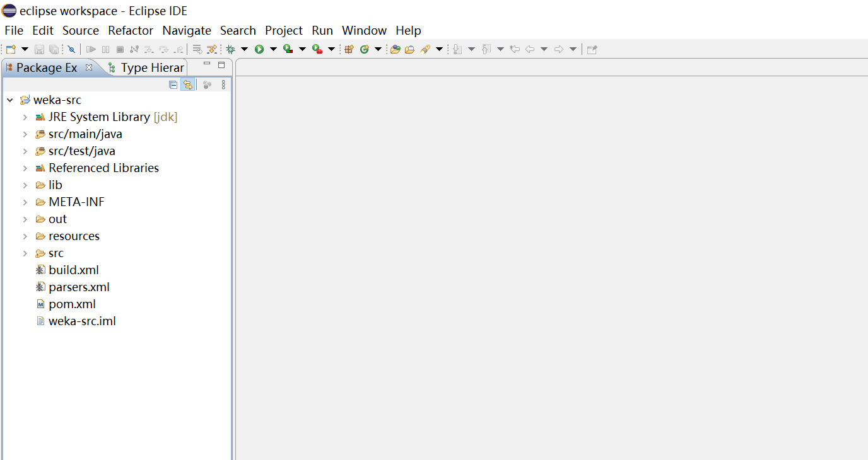Screen dimensions: 868x460
Task: Open Package Explorer View Menu (three dots)
Action: point(223,84)
